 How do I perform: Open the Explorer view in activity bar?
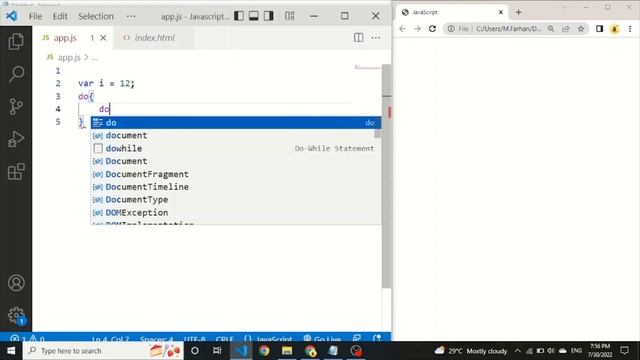[16, 42]
